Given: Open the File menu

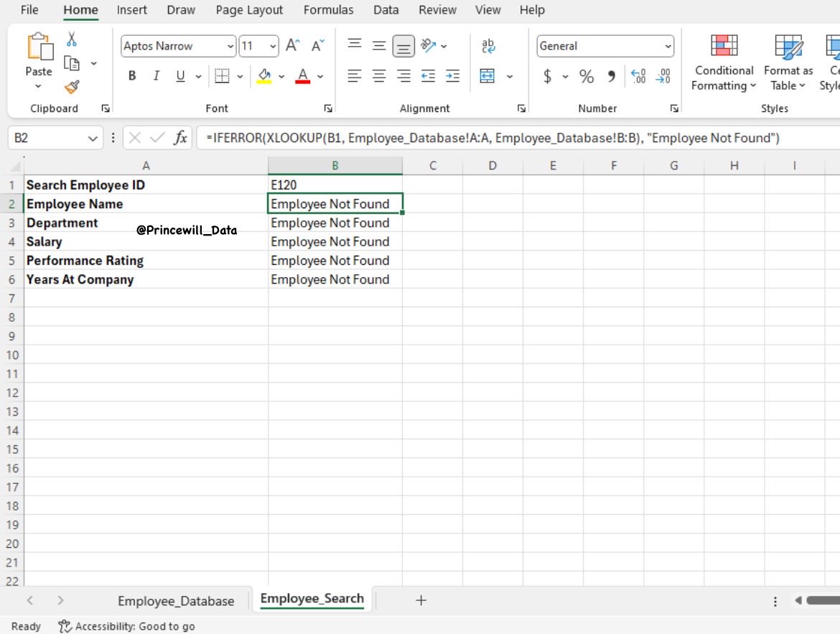Looking at the screenshot, I should 29,9.
